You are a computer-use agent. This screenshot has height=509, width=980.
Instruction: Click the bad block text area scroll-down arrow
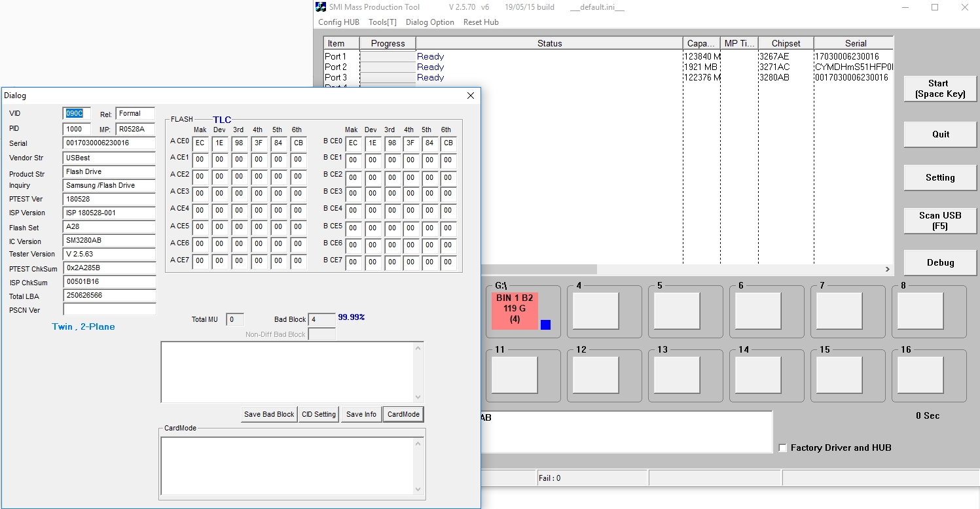(418, 397)
